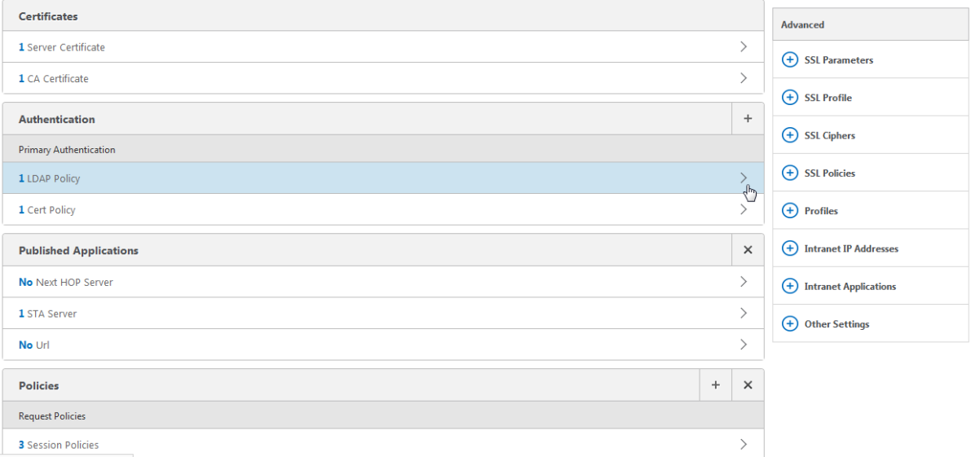This screenshot has height=457, width=980.
Task: Click the plus icon next to SSL Ciphers
Action: [789, 135]
